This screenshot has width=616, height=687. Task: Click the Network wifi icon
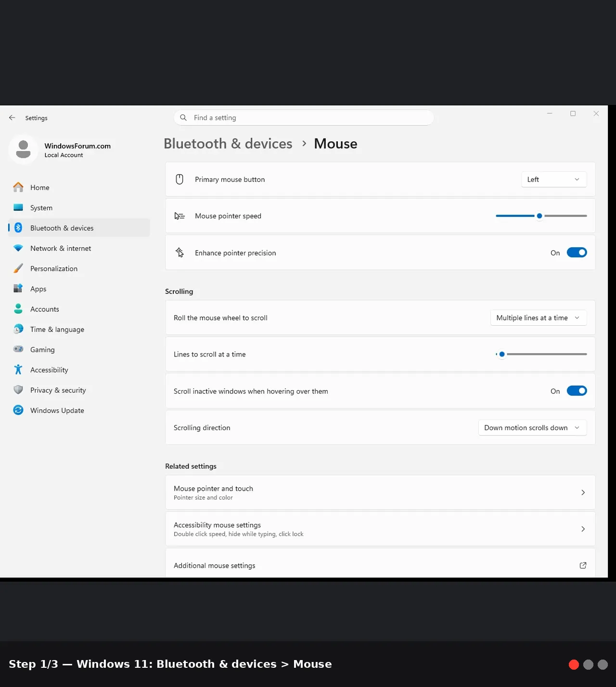pyautogui.click(x=18, y=248)
